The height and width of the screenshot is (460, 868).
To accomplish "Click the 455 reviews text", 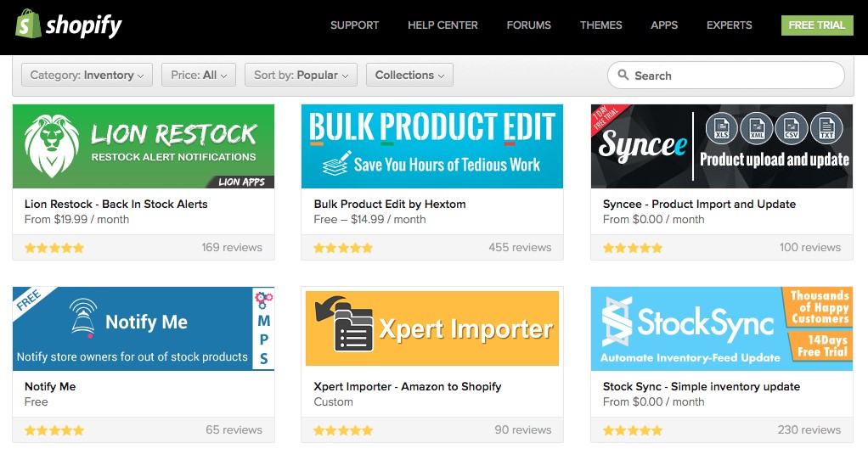I will point(520,247).
